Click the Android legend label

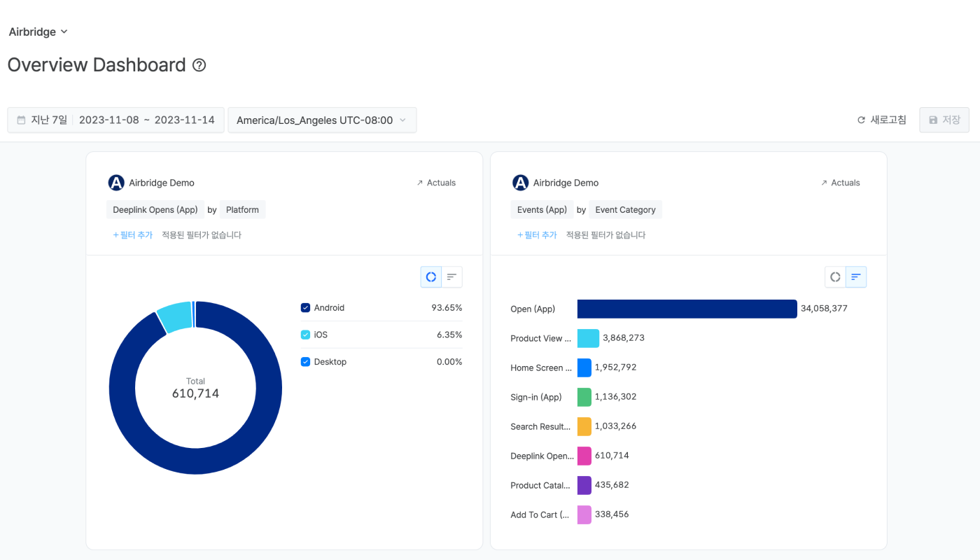329,308
